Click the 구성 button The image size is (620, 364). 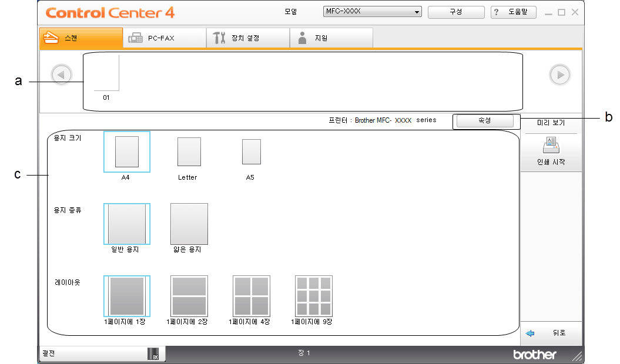(456, 12)
